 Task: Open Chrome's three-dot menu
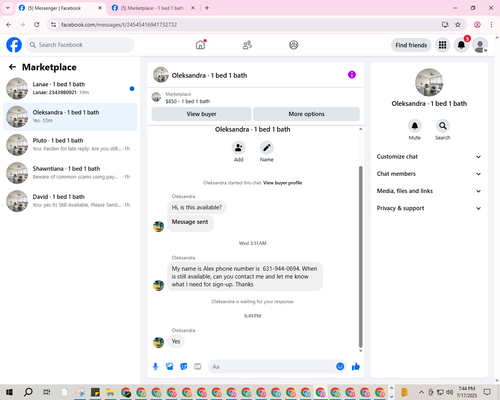pyautogui.click(x=491, y=25)
